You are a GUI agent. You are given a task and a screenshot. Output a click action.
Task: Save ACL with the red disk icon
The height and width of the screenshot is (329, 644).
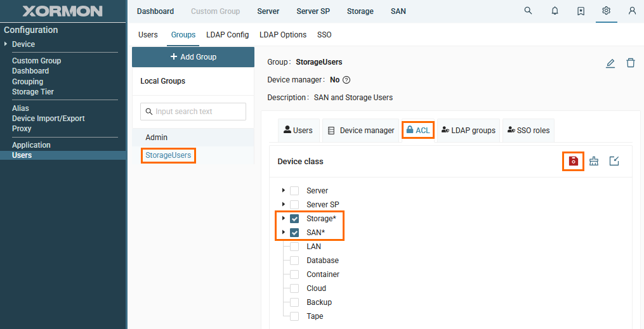573,161
